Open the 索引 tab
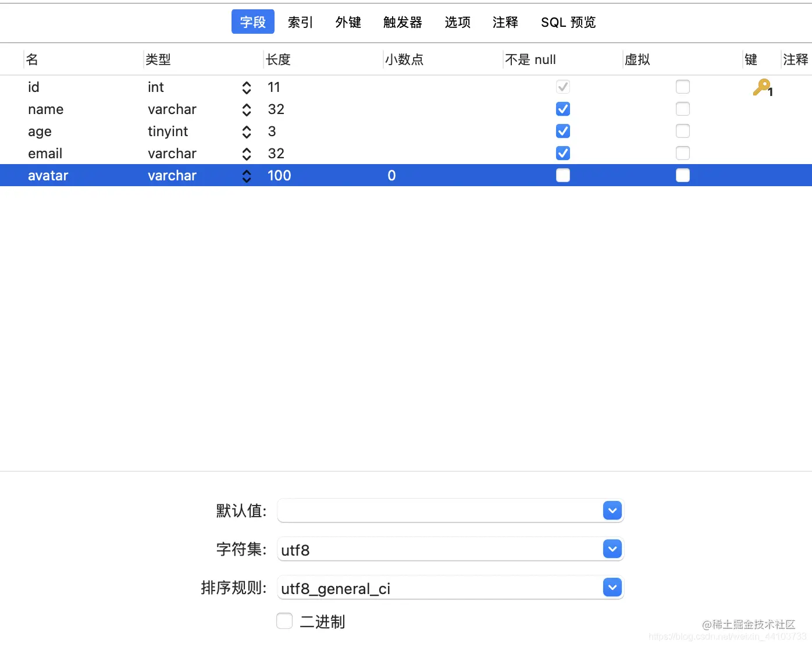812x647 pixels. pyautogui.click(x=300, y=22)
